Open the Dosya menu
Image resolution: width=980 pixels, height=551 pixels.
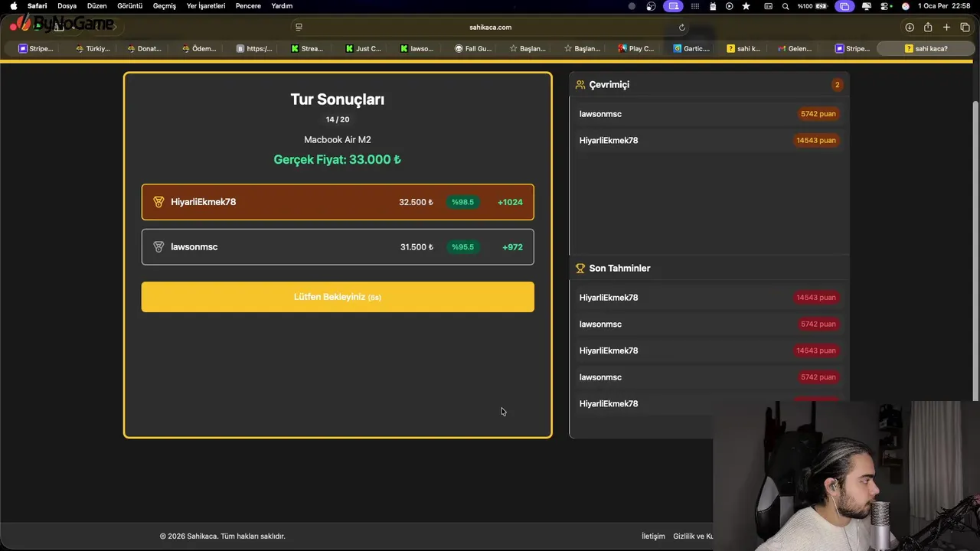67,5
